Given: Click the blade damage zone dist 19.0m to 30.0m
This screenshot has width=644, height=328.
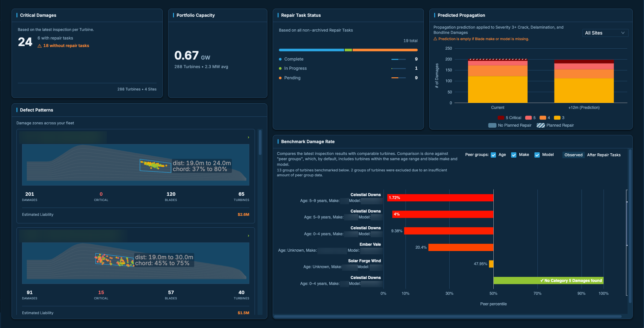Looking at the screenshot, I should 114,260.
